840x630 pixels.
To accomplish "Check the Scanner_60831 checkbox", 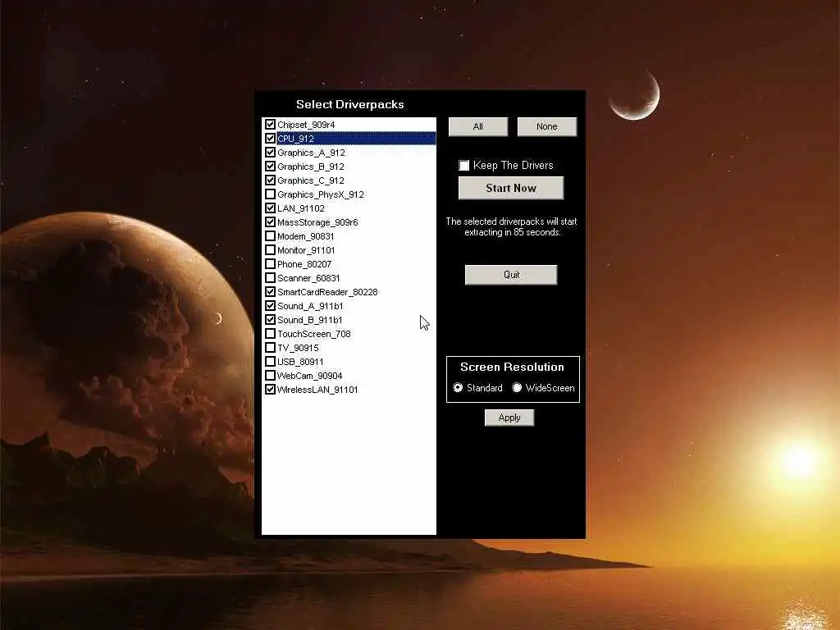I will point(270,277).
